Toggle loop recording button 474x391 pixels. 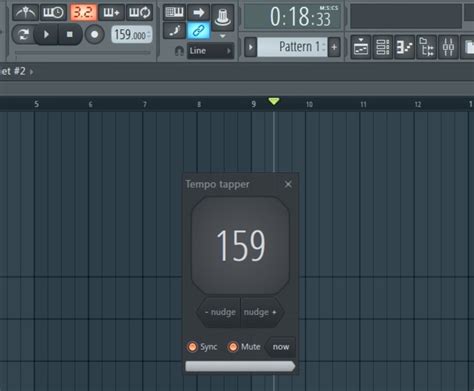(139, 13)
